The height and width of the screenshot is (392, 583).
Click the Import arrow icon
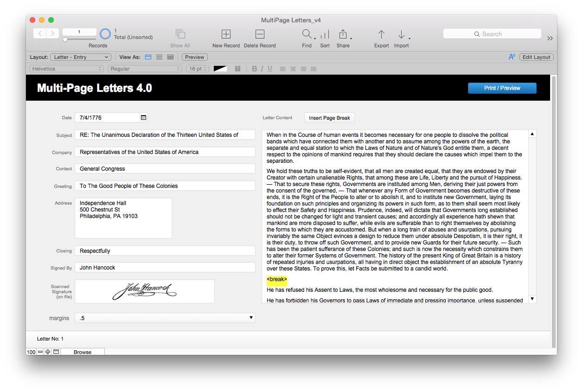tap(401, 34)
